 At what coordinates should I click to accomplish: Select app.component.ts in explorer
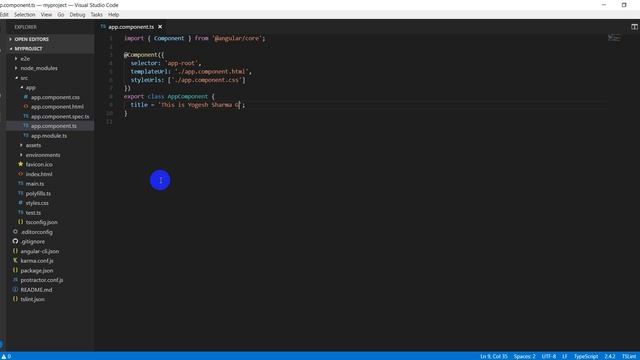[53, 126]
